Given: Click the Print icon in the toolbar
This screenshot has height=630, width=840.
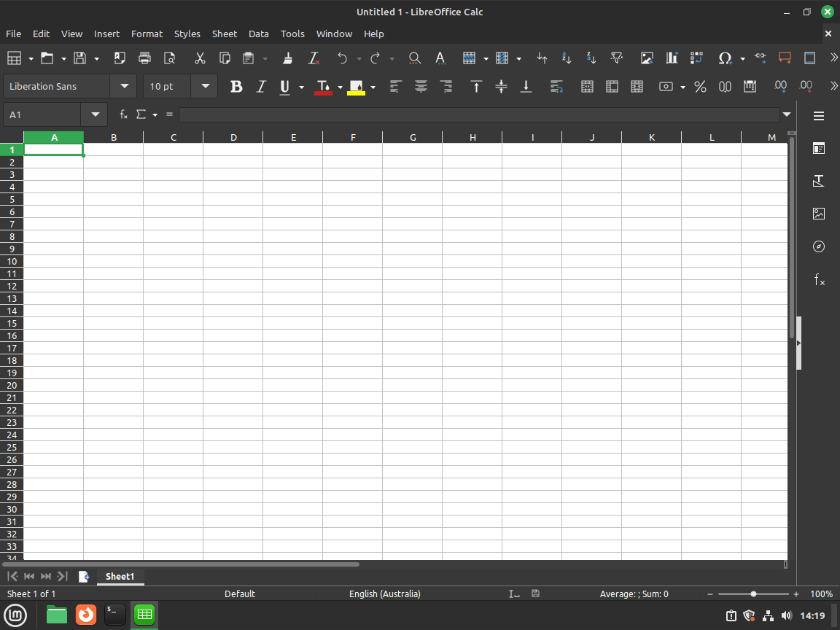Looking at the screenshot, I should (x=144, y=58).
